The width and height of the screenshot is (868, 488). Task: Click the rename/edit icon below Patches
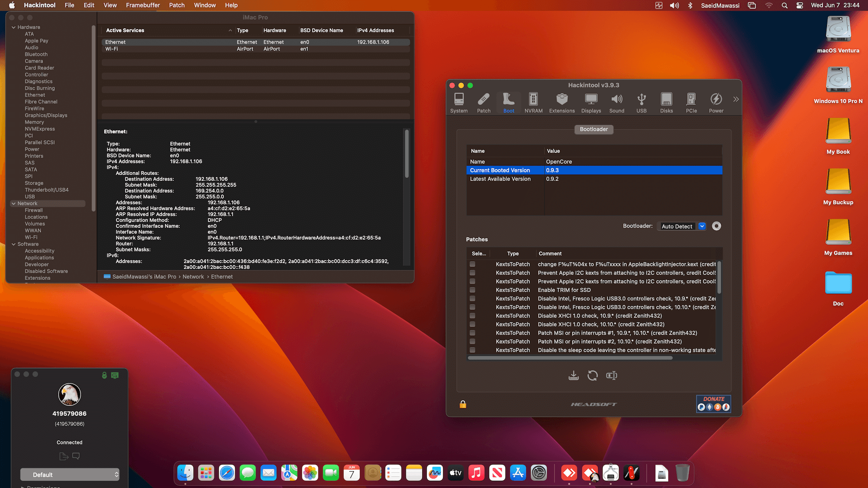pyautogui.click(x=612, y=375)
